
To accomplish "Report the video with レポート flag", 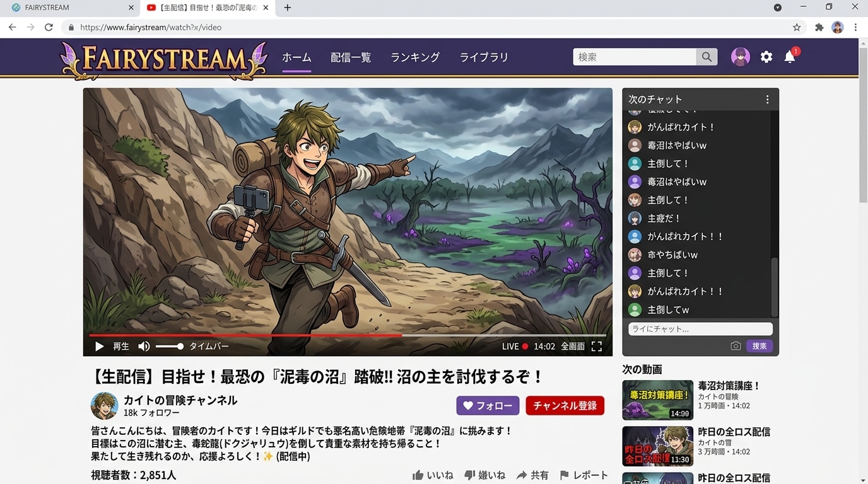I will (584, 475).
